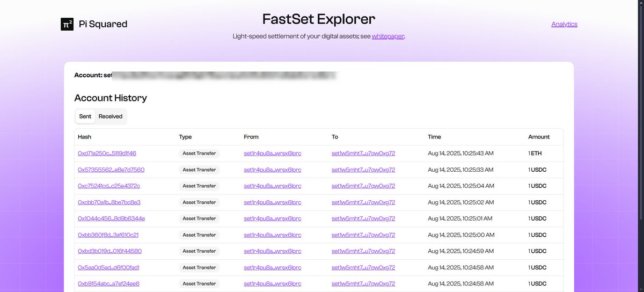Click the Account History heading
This screenshot has height=292, width=644.
111,98
